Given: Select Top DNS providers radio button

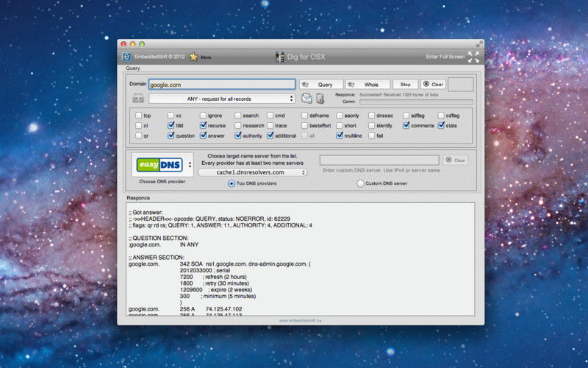Looking at the screenshot, I should click(231, 183).
